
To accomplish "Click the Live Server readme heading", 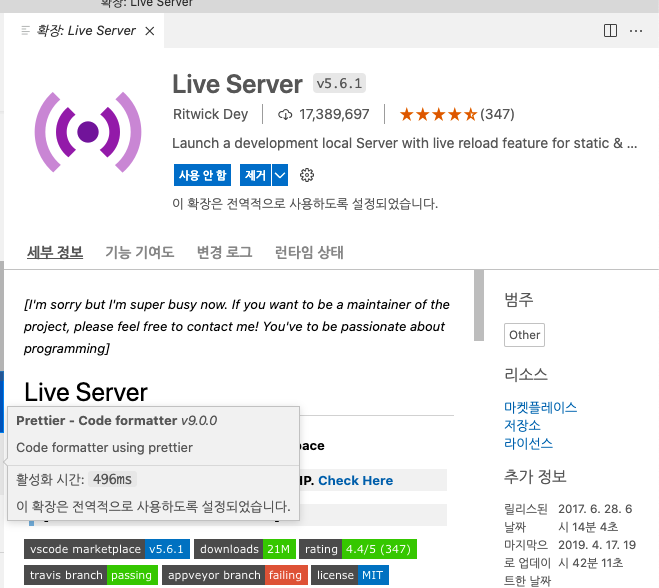I will pos(86,392).
